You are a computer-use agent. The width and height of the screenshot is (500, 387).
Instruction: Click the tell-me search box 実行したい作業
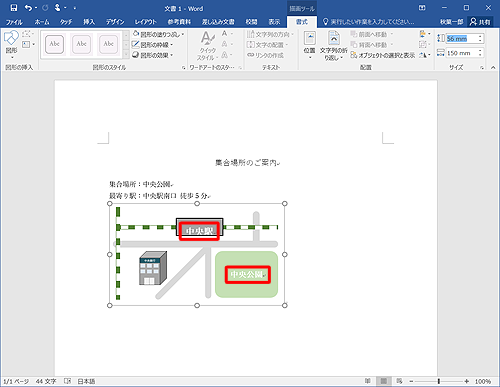[369, 22]
